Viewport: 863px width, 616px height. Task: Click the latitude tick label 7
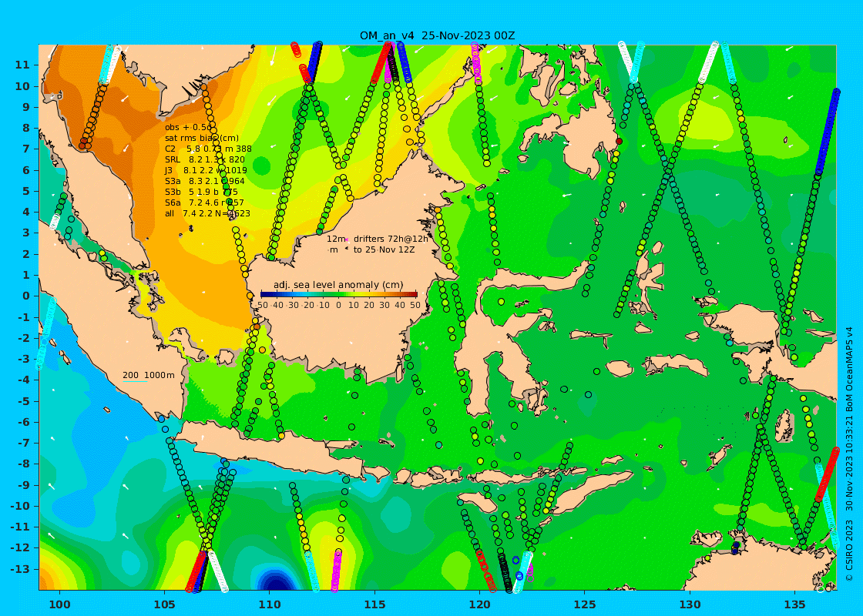point(26,149)
